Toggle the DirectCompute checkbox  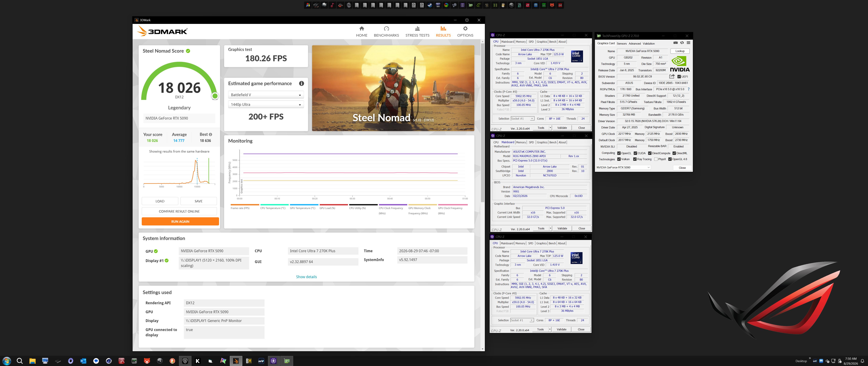click(x=650, y=153)
